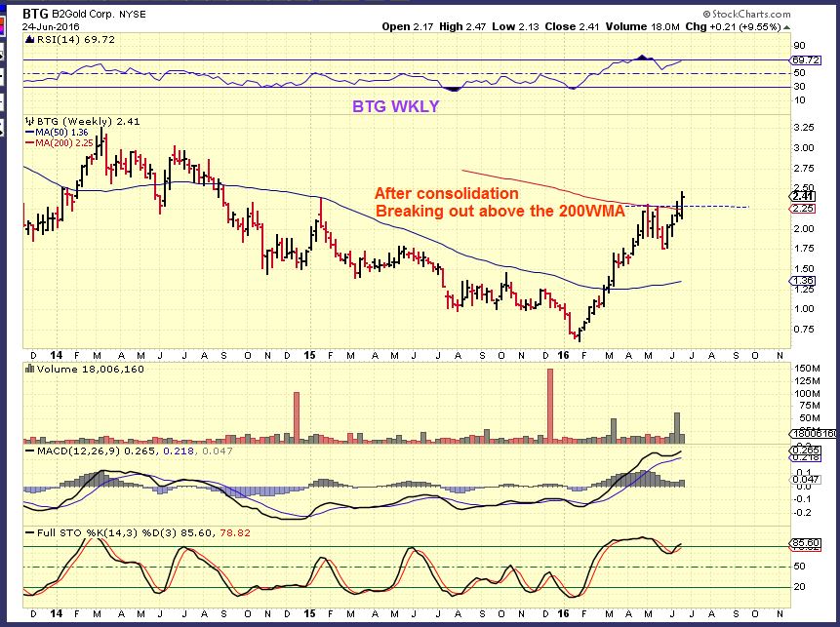This screenshot has height=627, width=840.
Task: Click the 85.60 stochastic value tag
Action: (x=805, y=543)
